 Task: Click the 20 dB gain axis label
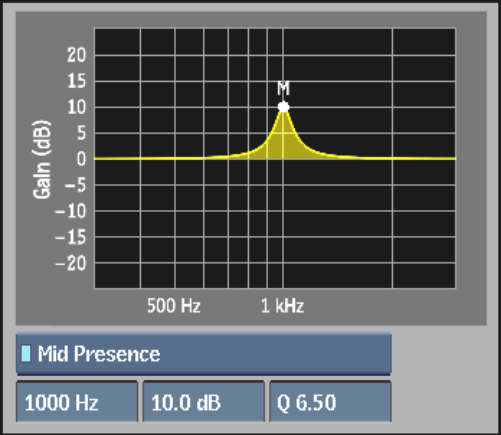tap(76, 55)
